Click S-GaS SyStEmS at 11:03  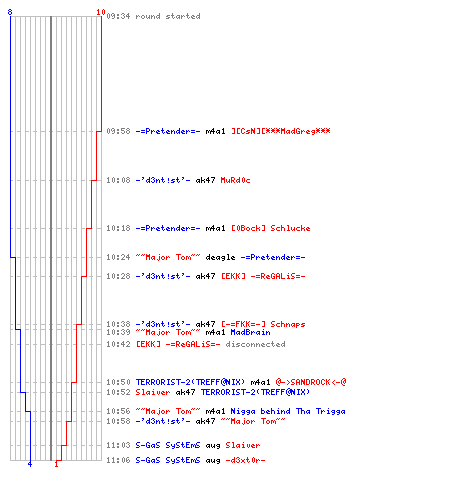[x=168, y=445]
